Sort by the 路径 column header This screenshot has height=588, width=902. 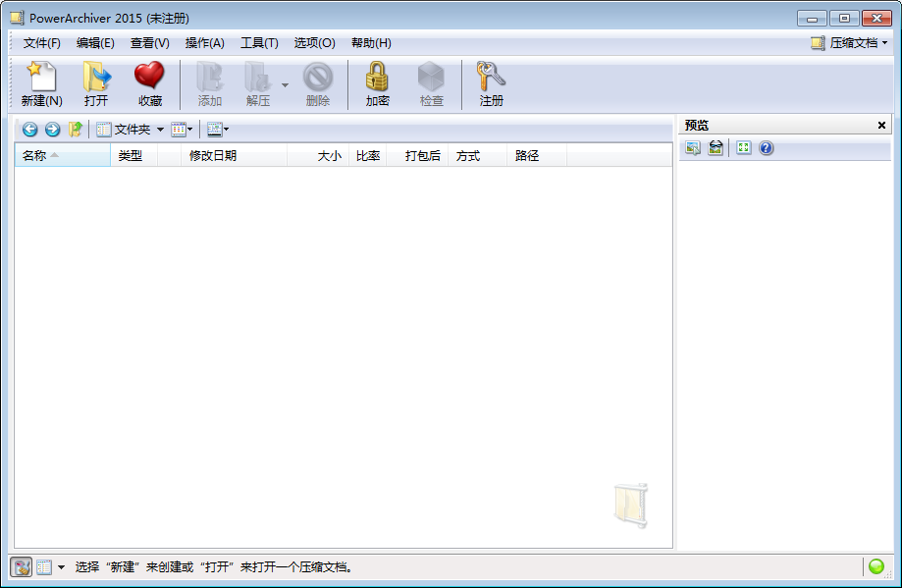click(x=537, y=156)
